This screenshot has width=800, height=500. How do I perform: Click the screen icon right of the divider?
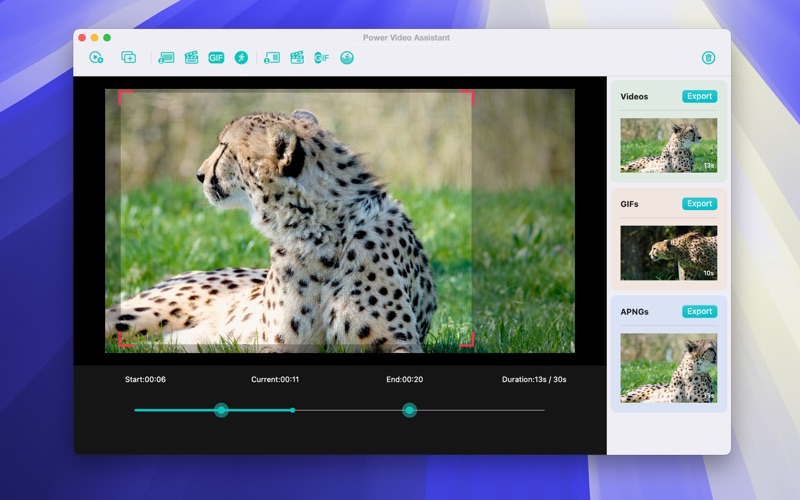(x=272, y=58)
